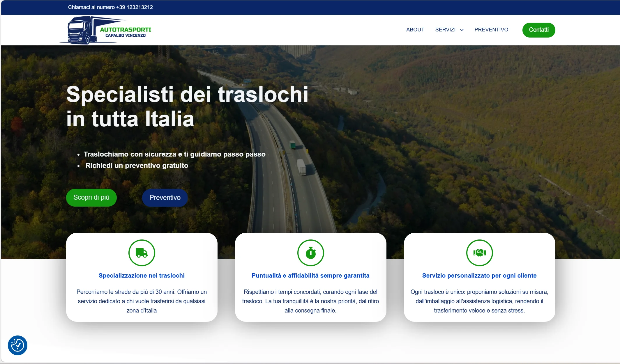Screen dimensions: 620x364
Task: Click the blue cookie badge at bottom left
Action: click(x=17, y=346)
